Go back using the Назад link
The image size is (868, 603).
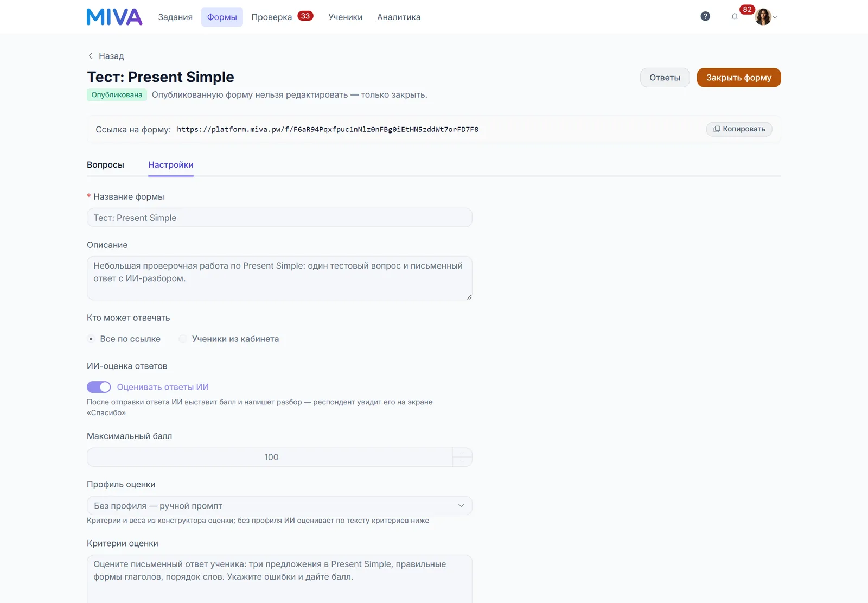pyautogui.click(x=106, y=56)
